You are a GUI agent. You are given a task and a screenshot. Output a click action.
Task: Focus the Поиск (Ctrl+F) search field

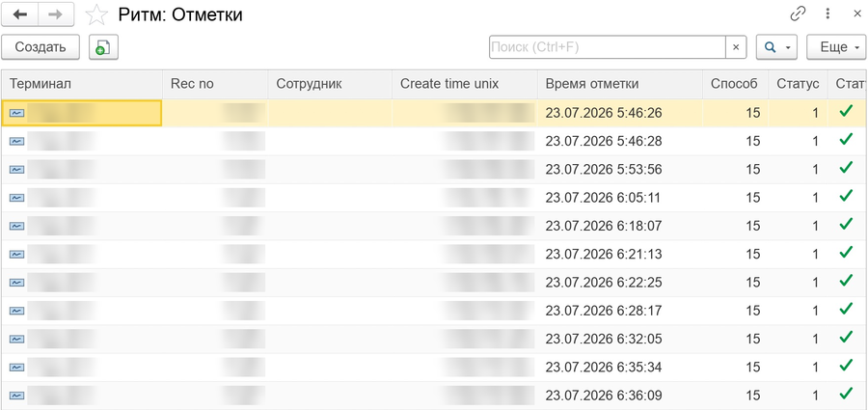tap(608, 47)
